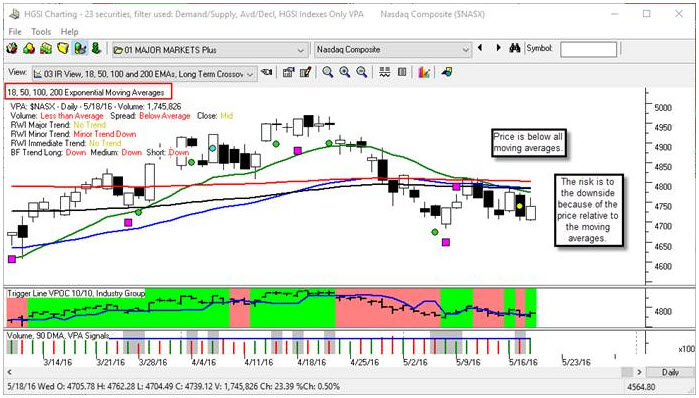Click the colorful bar chart icon

click(424, 72)
